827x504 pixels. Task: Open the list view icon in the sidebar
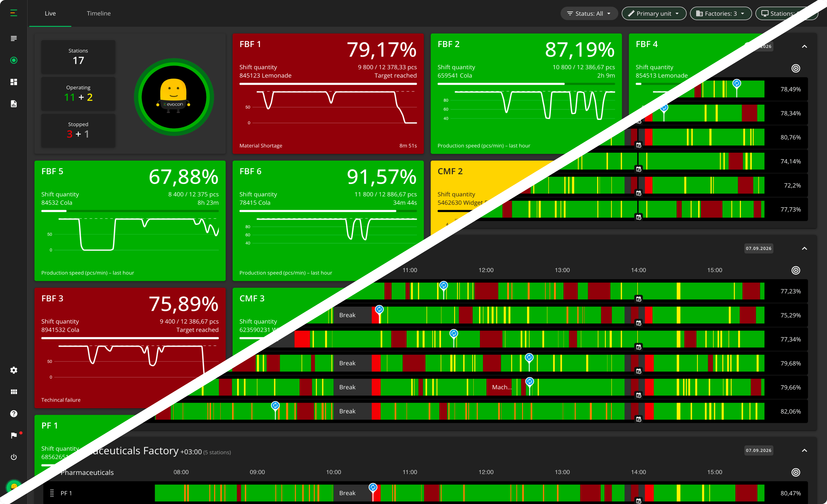14,39
